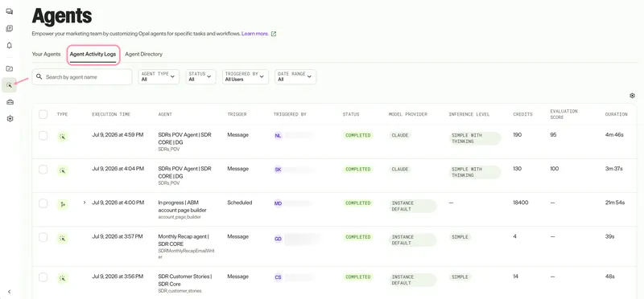Click agent type icon for Monthly Recap row

(x=63, y=238)
